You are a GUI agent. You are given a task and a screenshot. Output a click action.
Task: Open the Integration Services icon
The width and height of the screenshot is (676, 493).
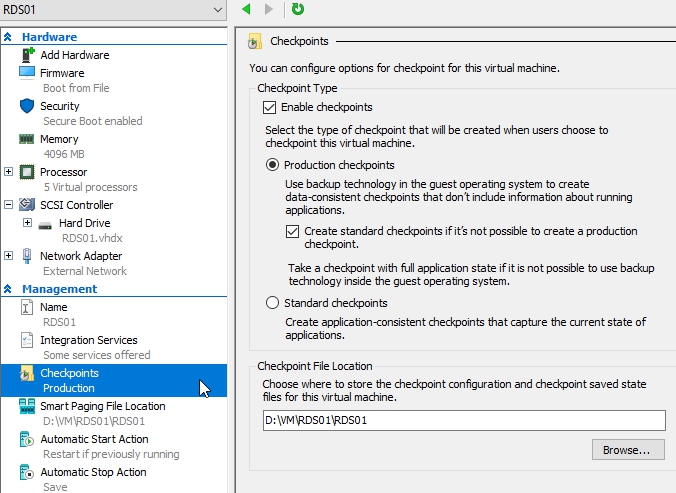point(27,340)
